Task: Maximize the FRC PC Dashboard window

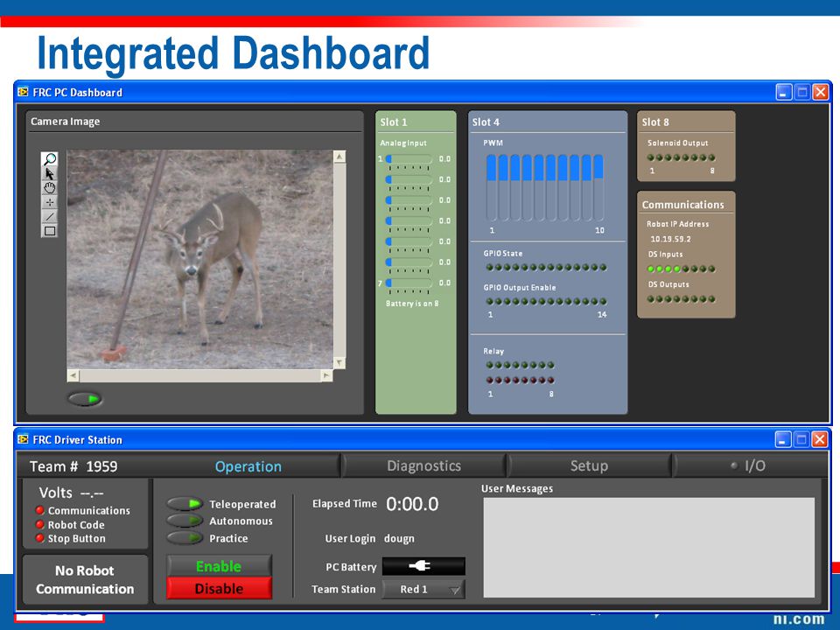Action: point(802,92)
